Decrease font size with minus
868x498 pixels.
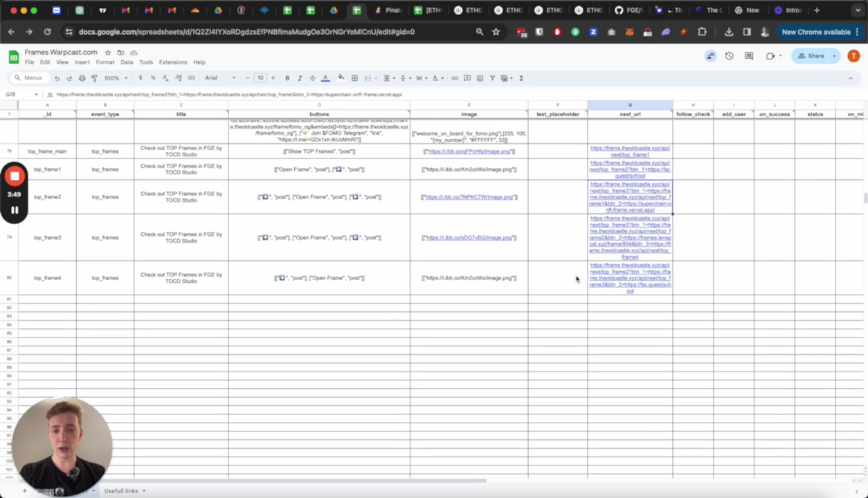click(247, 78)
